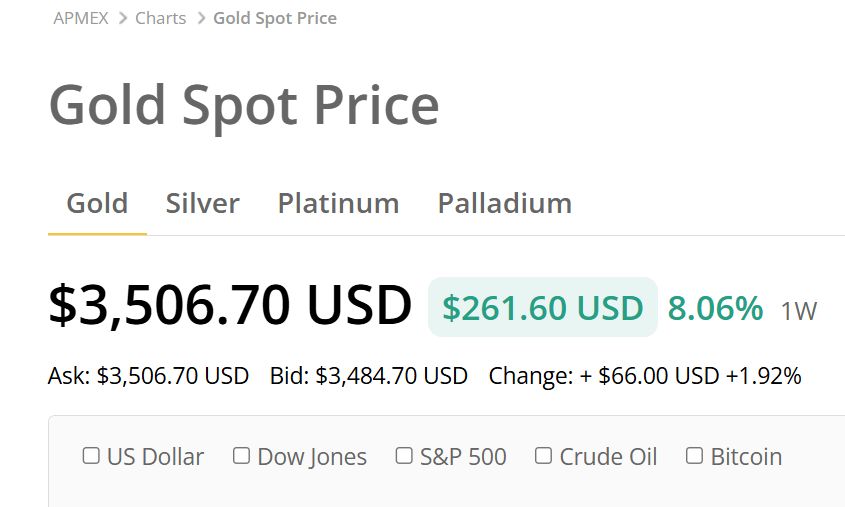Open the Charts breadcrumb link
845x507 pixels.
pos(161,18)
